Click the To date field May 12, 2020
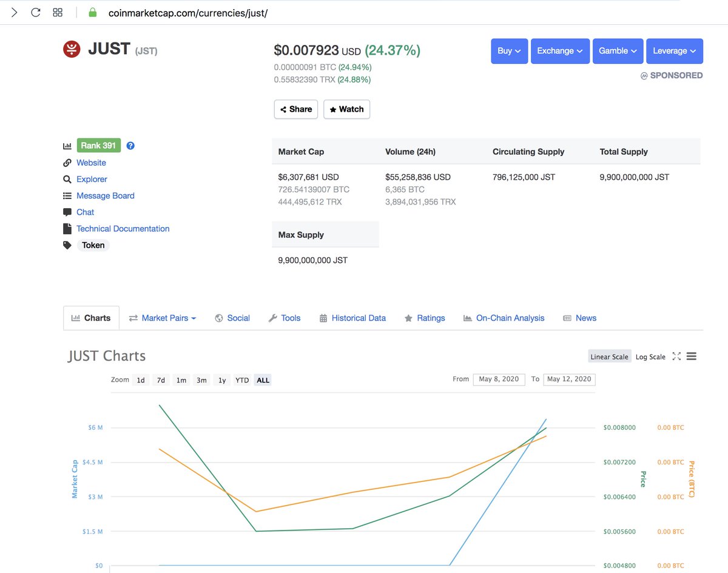The image size is (728, 573). click(569, 379)
